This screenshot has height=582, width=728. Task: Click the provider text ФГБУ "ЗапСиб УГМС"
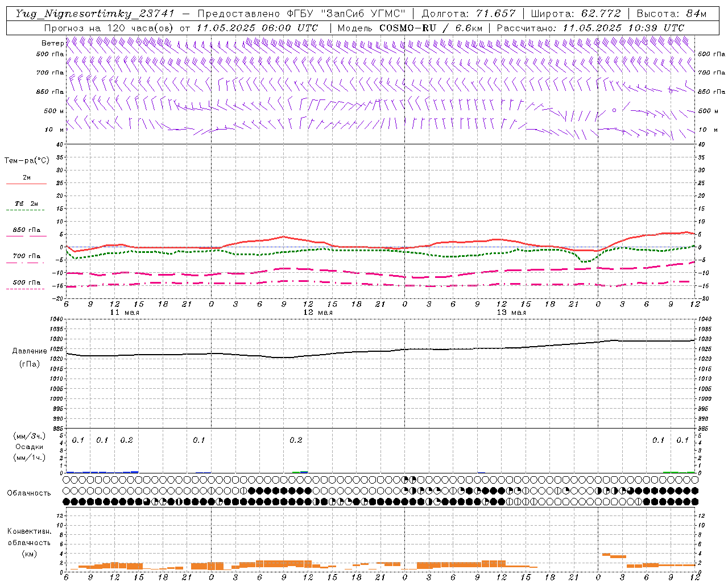click(346, 13)
